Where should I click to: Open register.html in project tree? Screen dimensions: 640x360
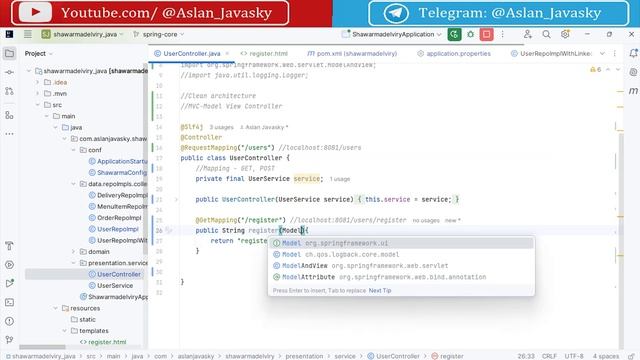(107, 342)
